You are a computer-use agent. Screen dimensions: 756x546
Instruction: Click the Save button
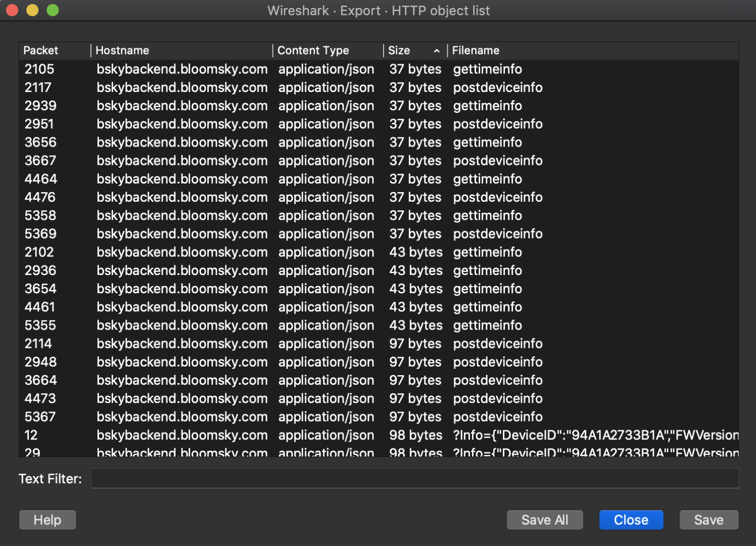708,520
